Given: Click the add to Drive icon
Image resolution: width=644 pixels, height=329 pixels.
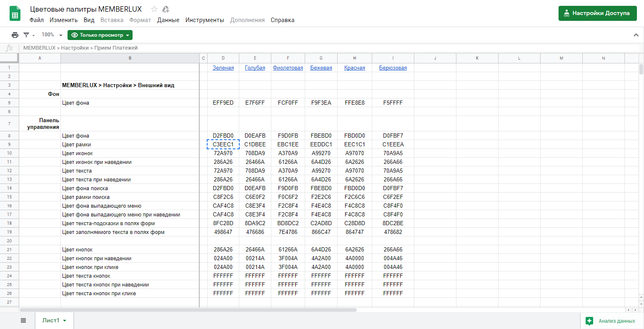Looking at the screenshot, I should coord(165,9).
